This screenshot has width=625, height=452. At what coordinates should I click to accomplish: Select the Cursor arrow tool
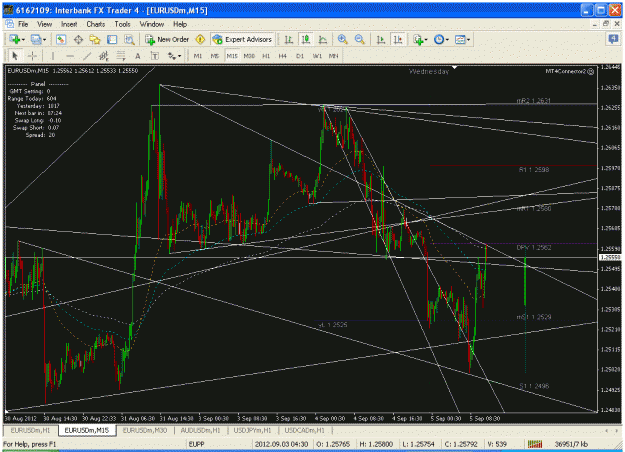point(15,56)
